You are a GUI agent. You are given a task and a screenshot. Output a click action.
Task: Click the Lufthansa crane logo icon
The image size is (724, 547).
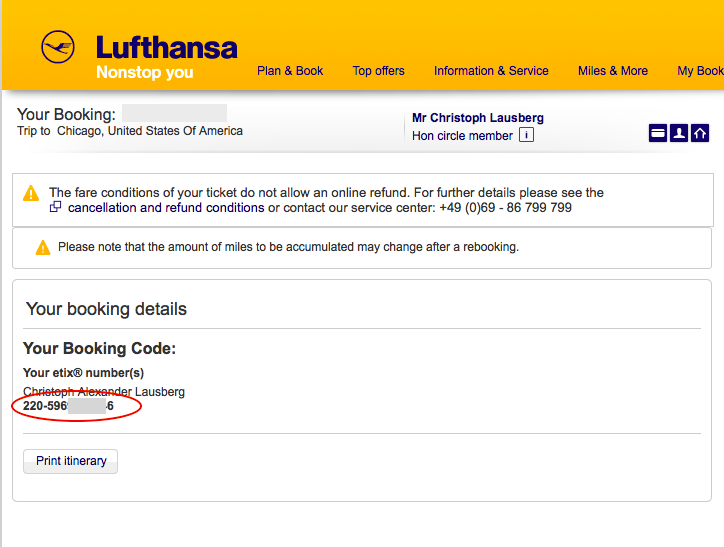(x=58, y=48)
